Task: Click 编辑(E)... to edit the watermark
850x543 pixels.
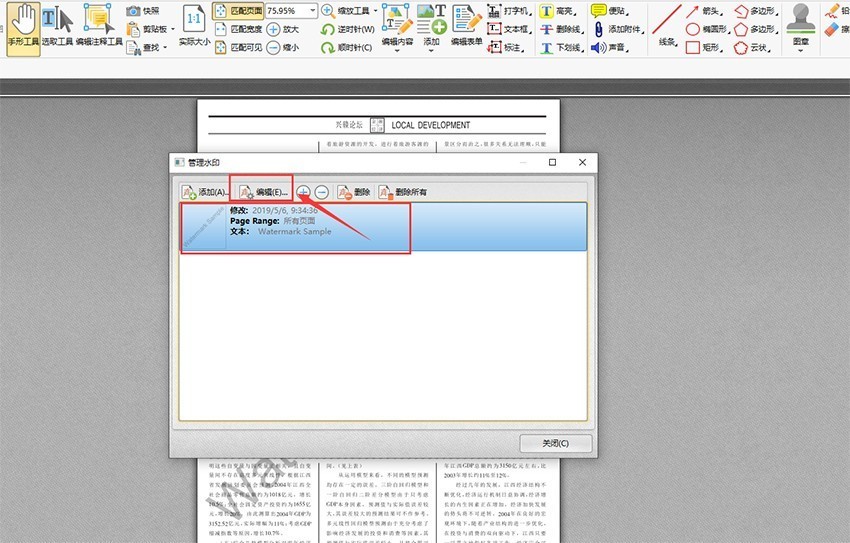Action: [263, 192]
